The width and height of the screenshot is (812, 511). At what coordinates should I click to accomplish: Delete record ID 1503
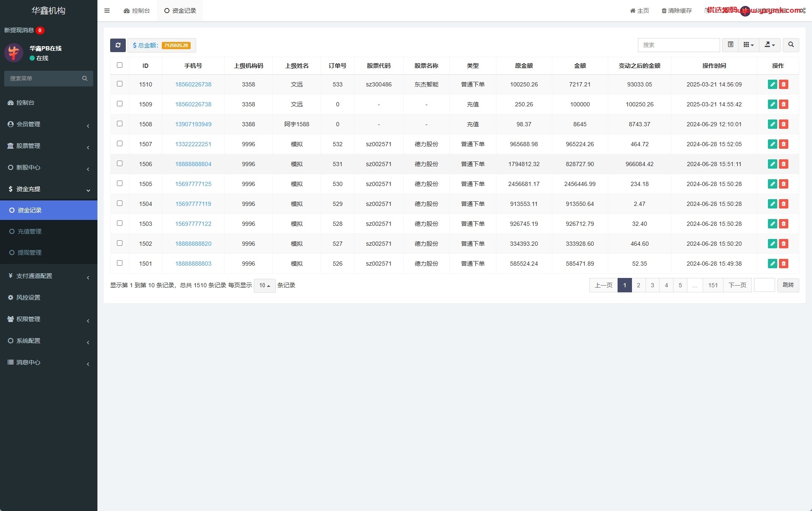[x=784, y=224]
